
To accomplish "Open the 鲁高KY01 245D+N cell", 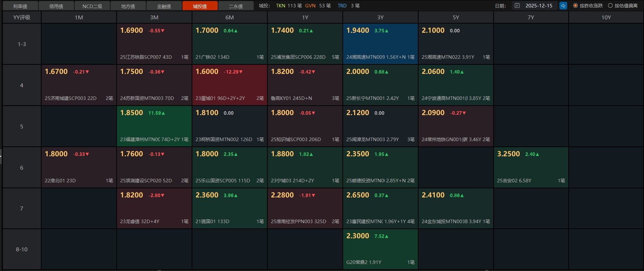I will (x=305, y=85).
